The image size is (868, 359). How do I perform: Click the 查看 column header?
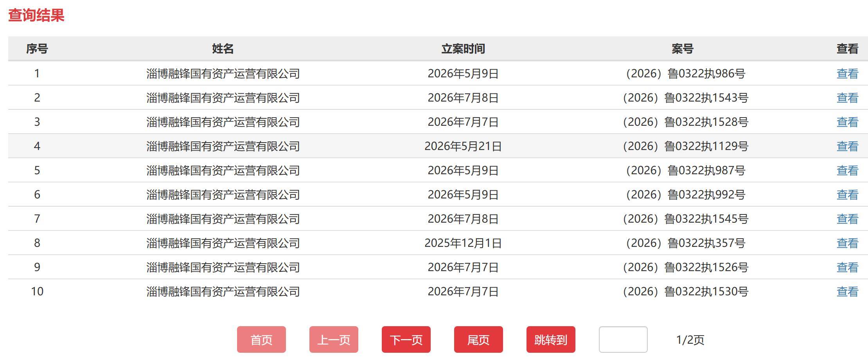(x=847, y=49)
